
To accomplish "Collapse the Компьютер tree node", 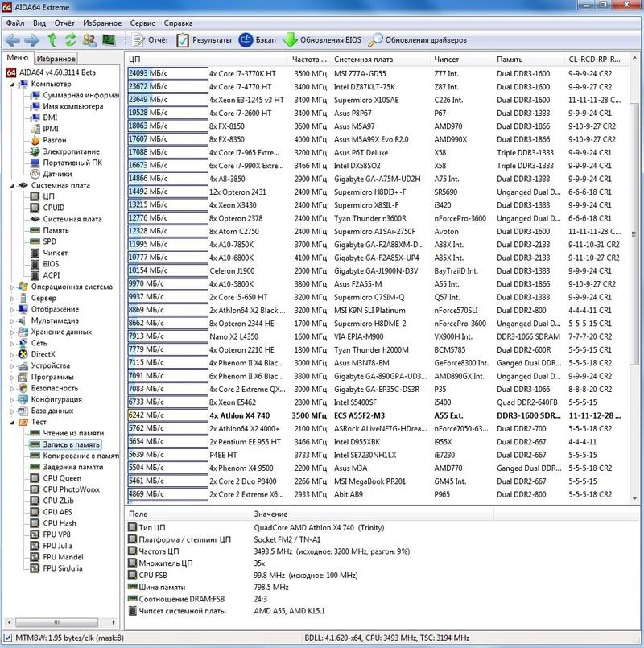I will click(12, 85).
